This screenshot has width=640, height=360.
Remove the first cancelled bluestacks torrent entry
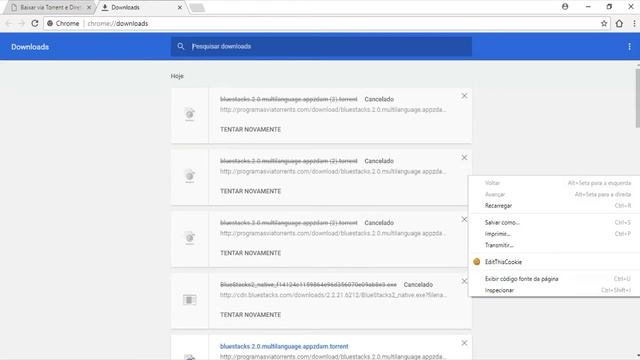pos(464,96)
